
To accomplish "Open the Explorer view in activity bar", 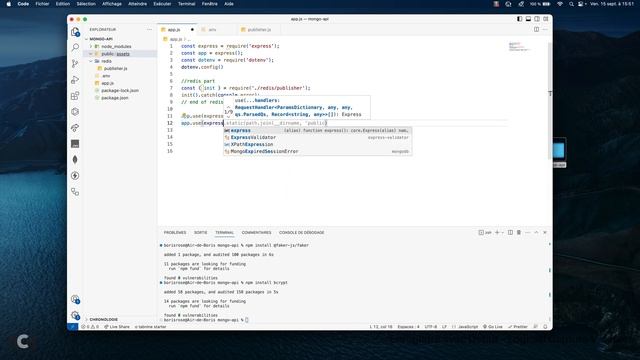I will click(x=75, y=32).
